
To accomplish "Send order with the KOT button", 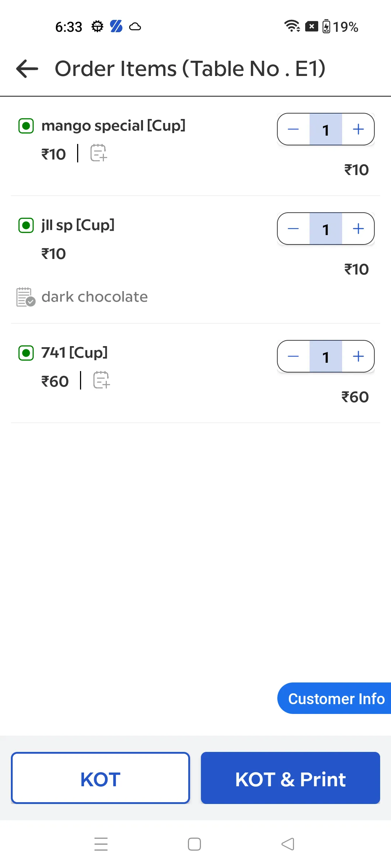I will pos(100,778).
